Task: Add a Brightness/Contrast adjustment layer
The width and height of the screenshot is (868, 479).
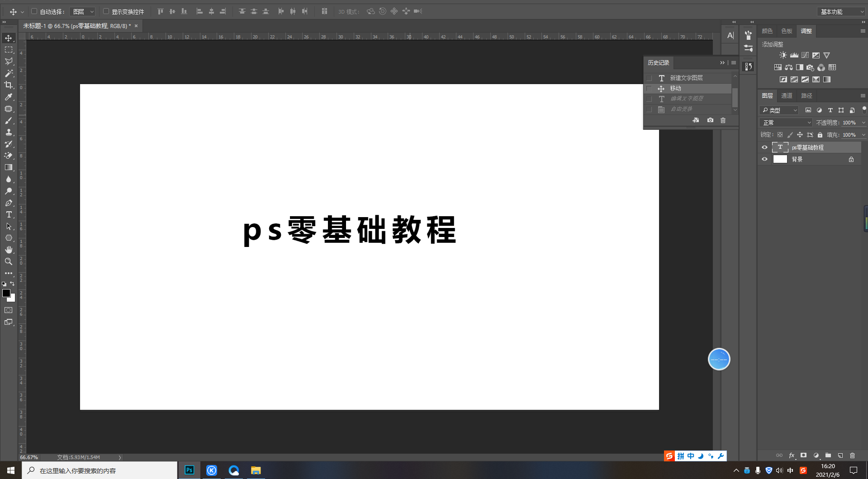Action: [x=783, y=55]
